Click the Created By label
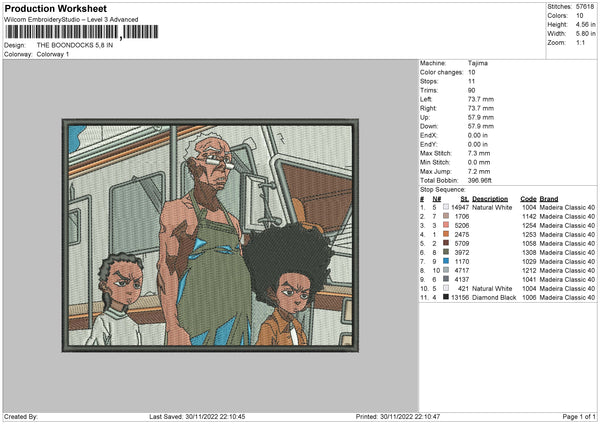Viewport: 600px width, 424px height. pos(21,416)
